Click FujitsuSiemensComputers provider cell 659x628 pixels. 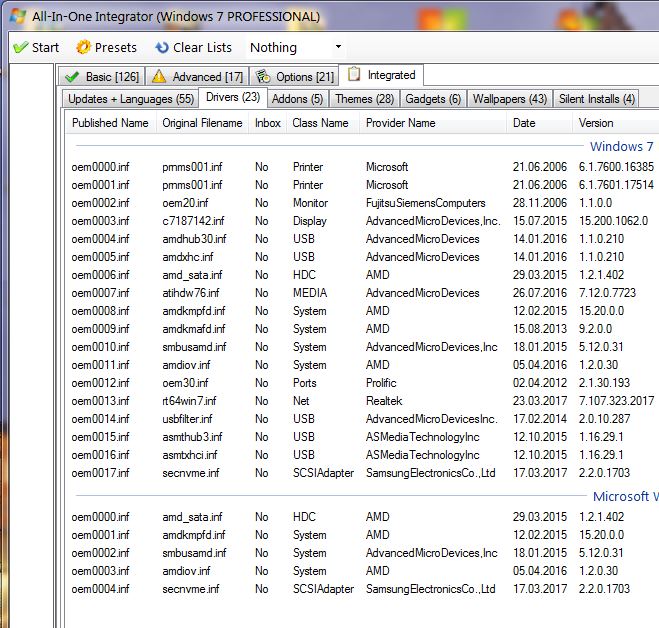[x=425, y=203]
